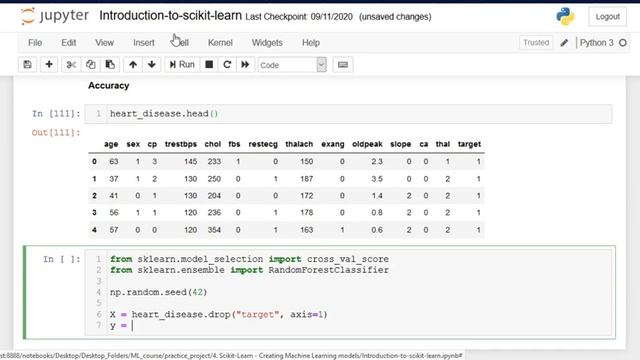Screen dimensions: 640x360
Task: Click into the heart_disease.head() cell
Action: click(348, 113)
